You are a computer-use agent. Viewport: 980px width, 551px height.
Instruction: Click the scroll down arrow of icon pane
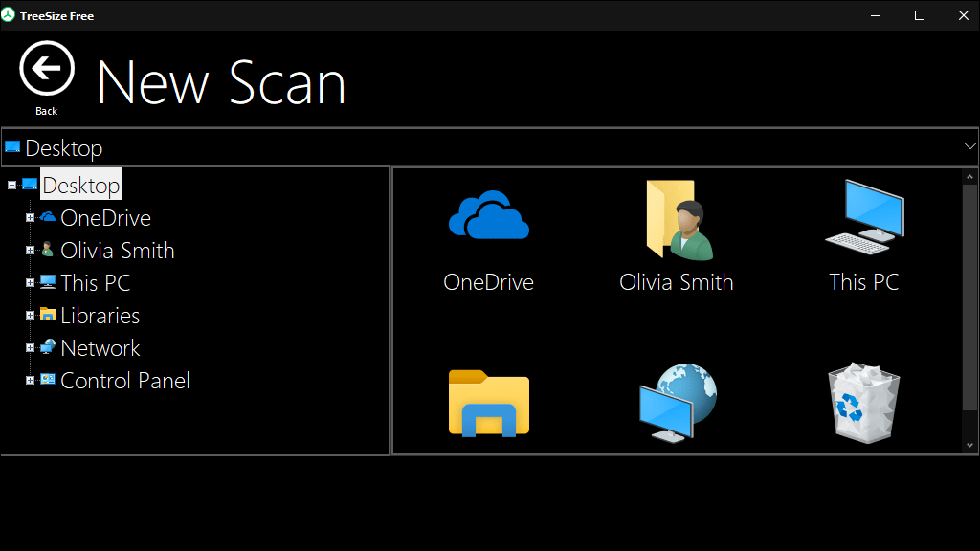click(x=970, y=445)
